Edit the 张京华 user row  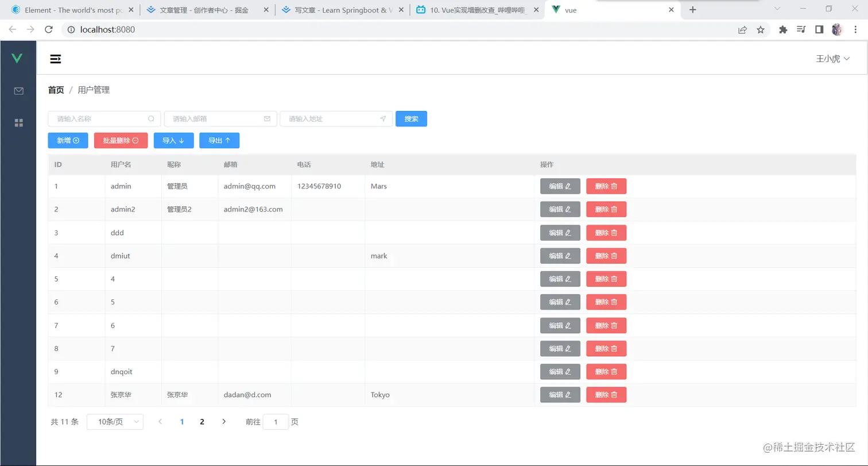[x=560, y=395]
